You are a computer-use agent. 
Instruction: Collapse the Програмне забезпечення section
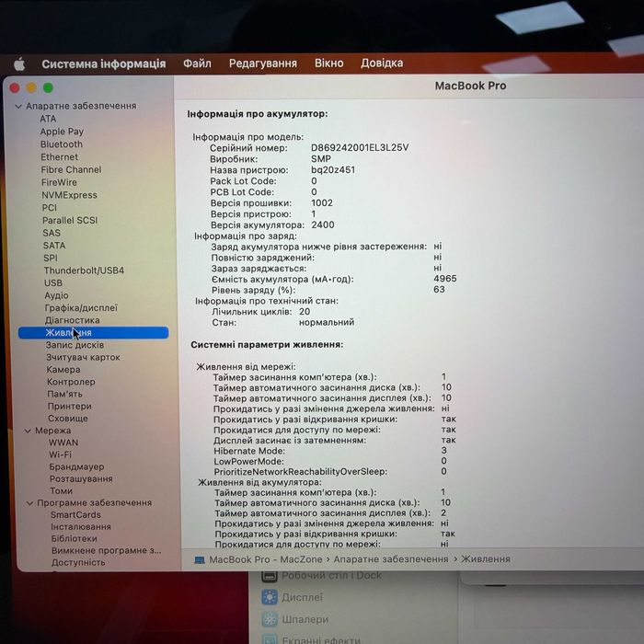pyautogui.click(x=30, y=503)
